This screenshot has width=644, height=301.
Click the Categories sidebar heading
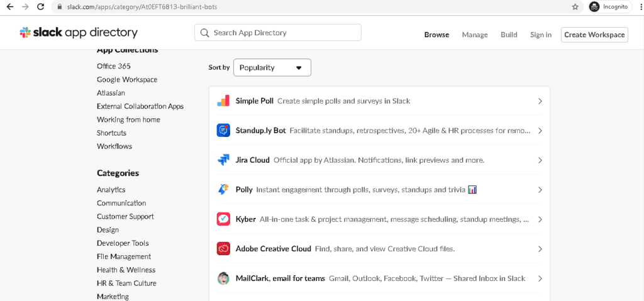click(118, 173)
